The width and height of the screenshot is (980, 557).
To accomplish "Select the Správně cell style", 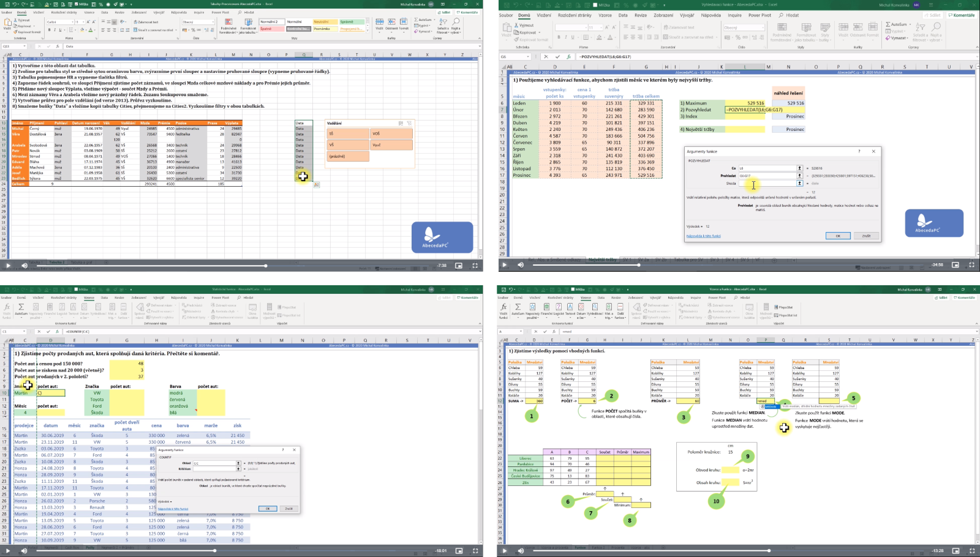I will 351,22.
